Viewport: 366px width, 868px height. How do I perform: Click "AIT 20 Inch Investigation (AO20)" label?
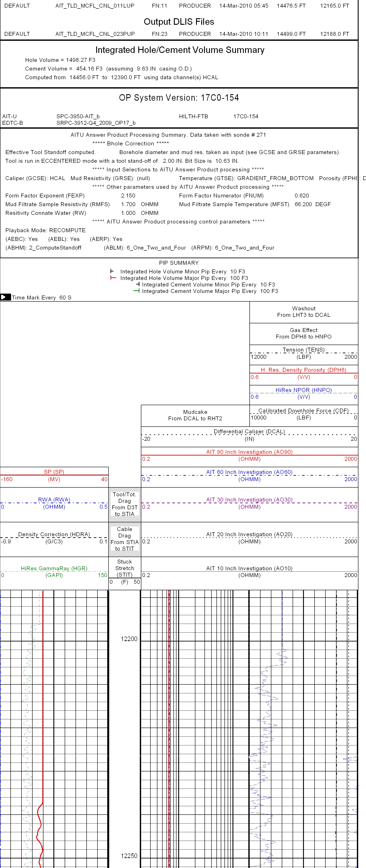[x=249, y=534]
